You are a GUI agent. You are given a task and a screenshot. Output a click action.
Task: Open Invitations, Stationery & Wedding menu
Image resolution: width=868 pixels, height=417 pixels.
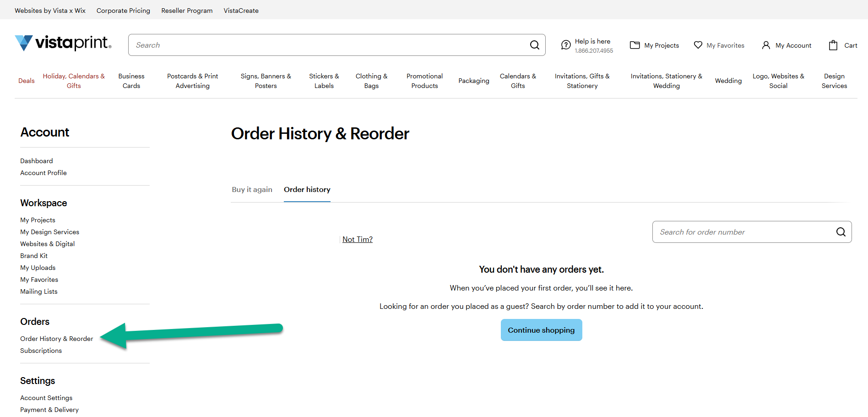tap(667, 81)
